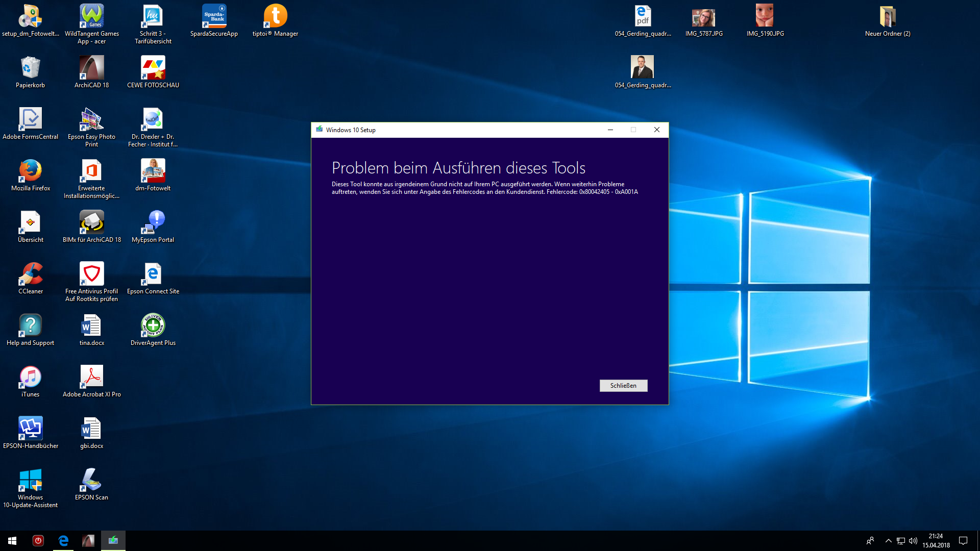
Task: Open EPSON-Handbücher desktop icon
Action: [x=31, y=433]
